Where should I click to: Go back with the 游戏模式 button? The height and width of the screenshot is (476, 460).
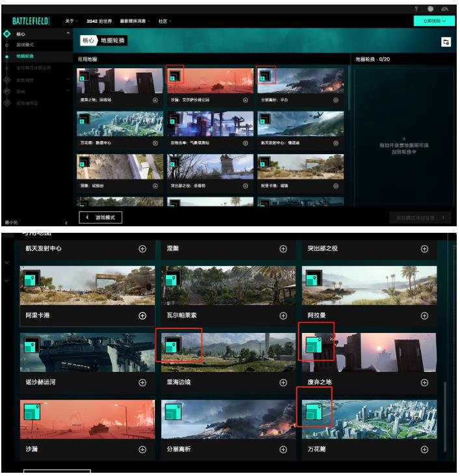[x=101, y=217]
